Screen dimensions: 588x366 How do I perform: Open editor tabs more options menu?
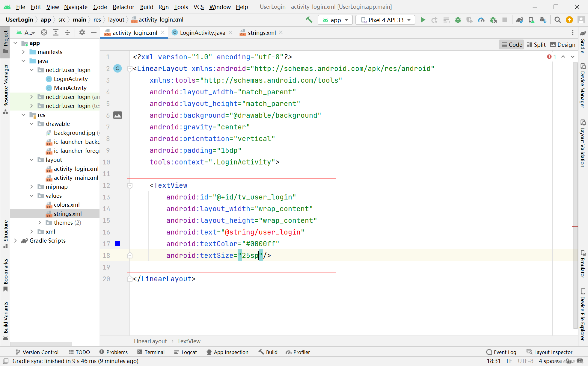[x=572, y=32]
